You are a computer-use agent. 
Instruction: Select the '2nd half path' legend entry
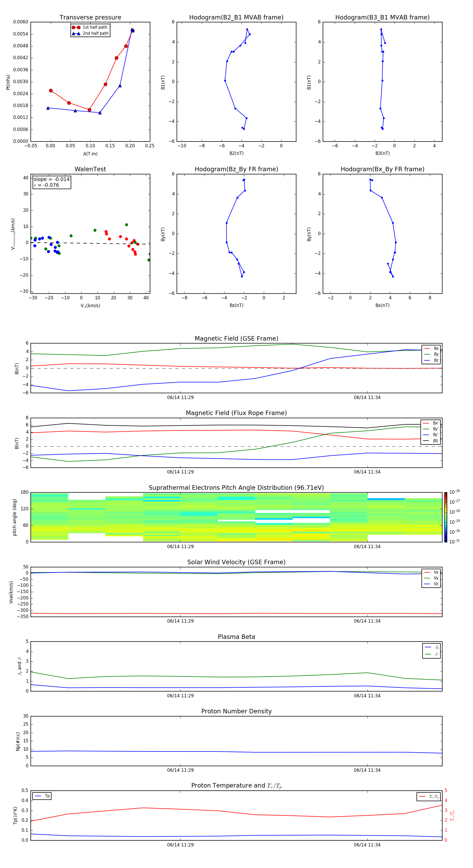pos(90,33)
